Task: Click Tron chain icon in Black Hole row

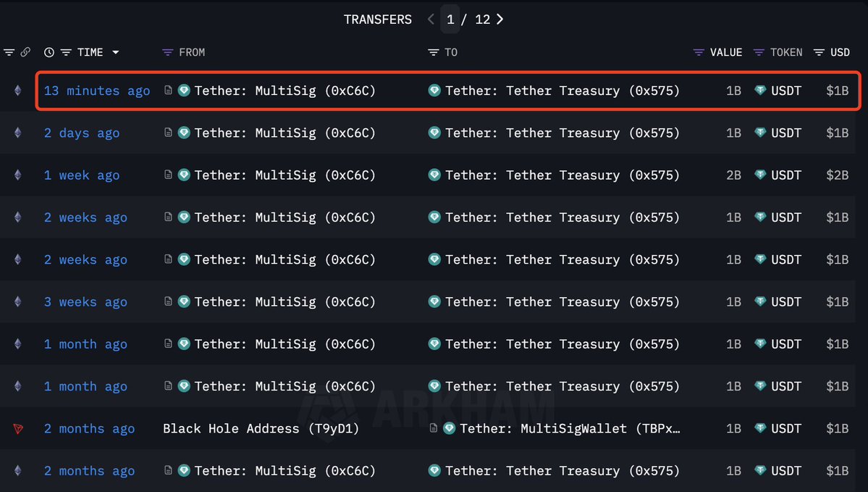Action: 17,428
